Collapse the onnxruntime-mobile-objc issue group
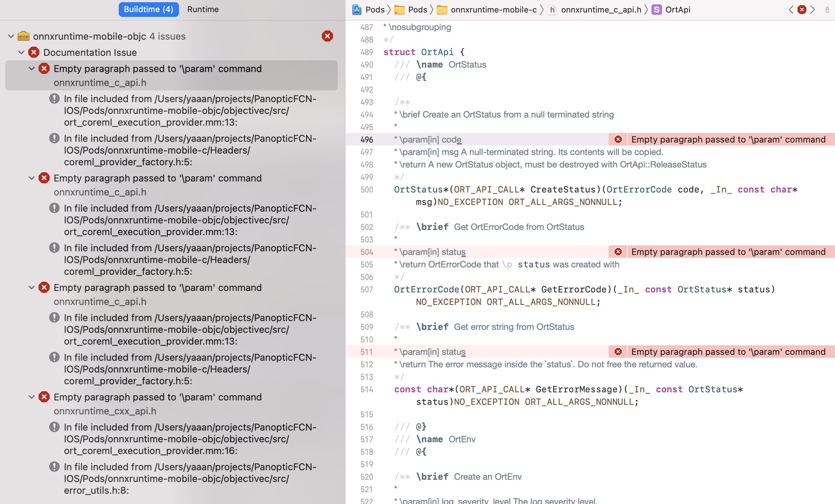This screenshot has height=504, width=835. tap(10, 36)
